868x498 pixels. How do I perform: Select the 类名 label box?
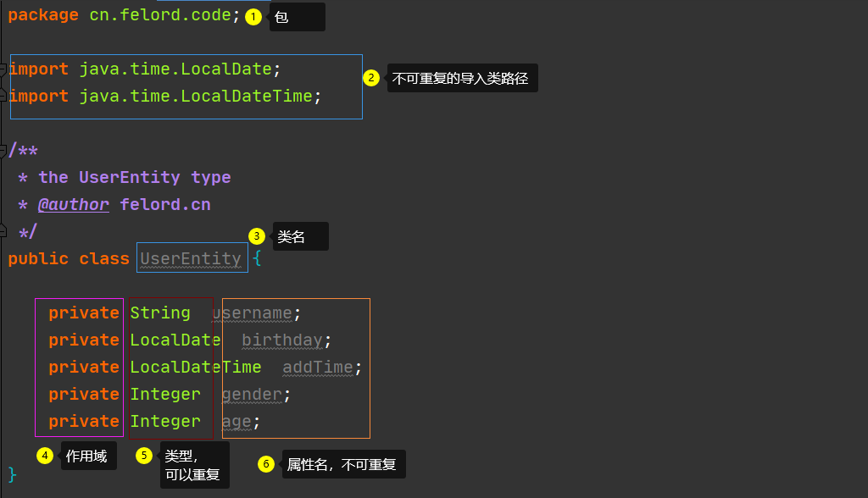(300, 237)
